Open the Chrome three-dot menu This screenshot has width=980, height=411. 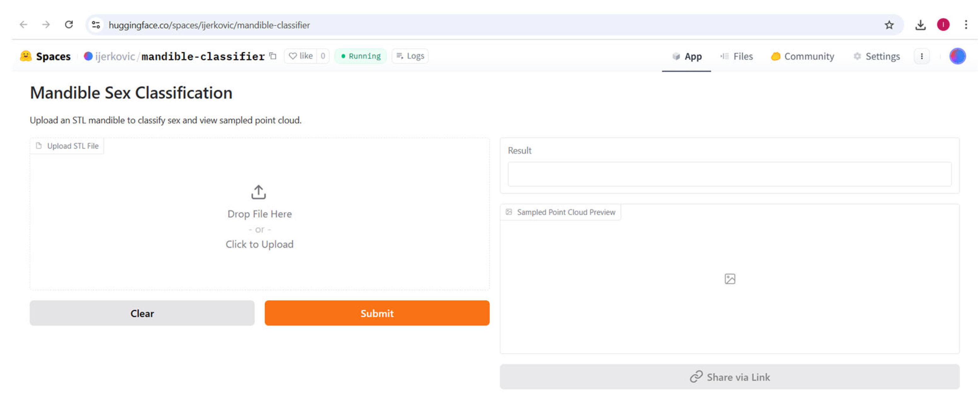click(966, 25)
